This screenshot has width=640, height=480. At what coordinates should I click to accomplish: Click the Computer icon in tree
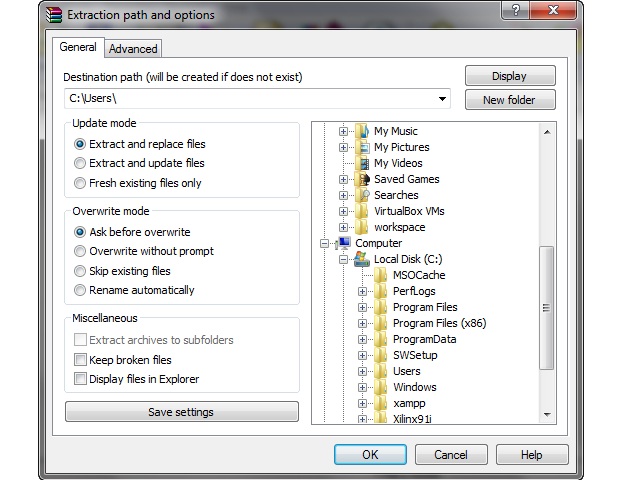tap(343, 243)
